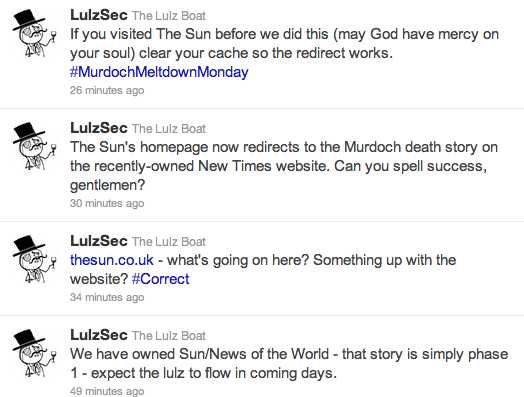Click the avatar beside the 'We have owned' tweet

34,353
